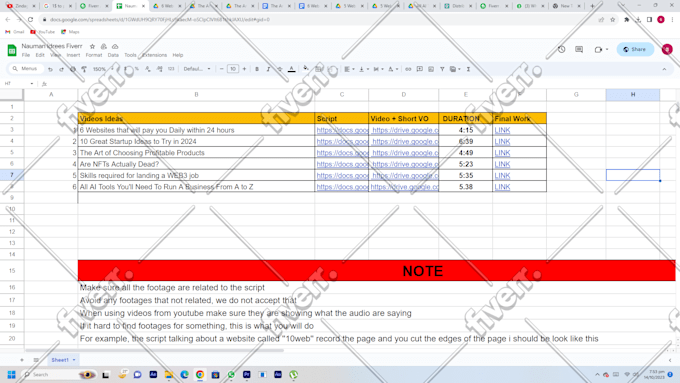Insert a comment via toolbar icon
Viewport: 680px width, 383px height.
420,69
